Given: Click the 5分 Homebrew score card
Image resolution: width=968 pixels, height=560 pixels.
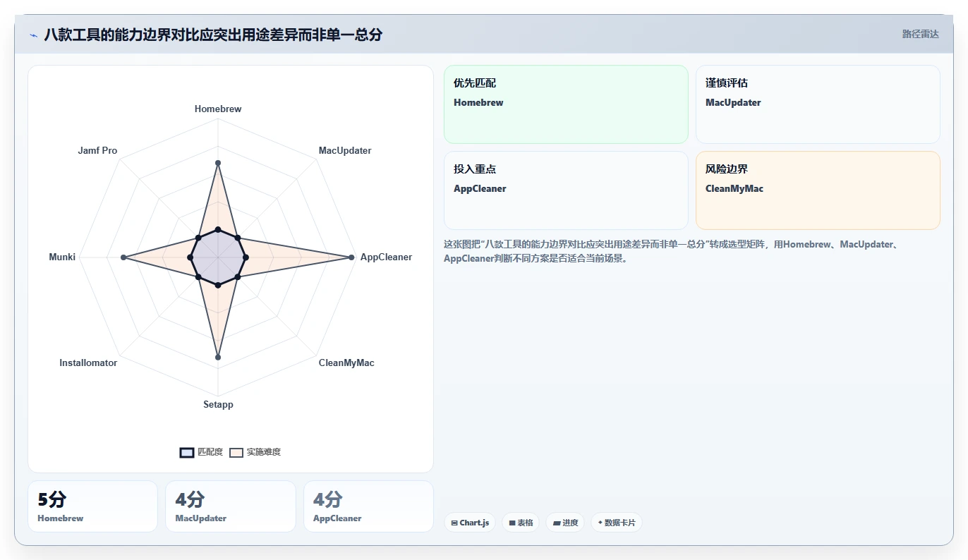Looking at the screenshot, I should 92,506.
